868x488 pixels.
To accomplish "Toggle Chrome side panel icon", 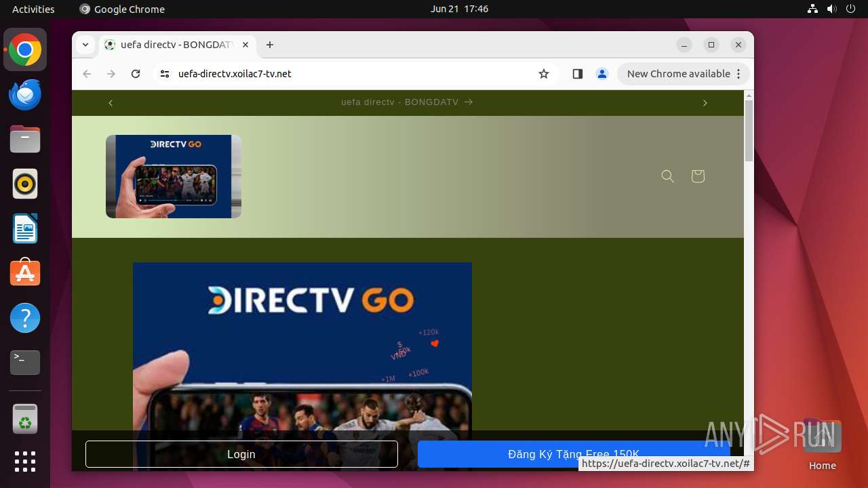I will (578, 74).
